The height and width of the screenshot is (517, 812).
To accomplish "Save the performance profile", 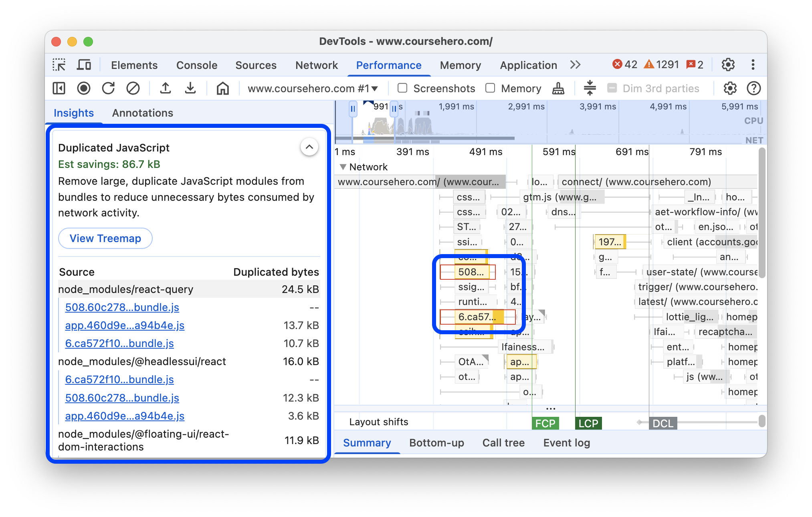I will click(190, 88).
